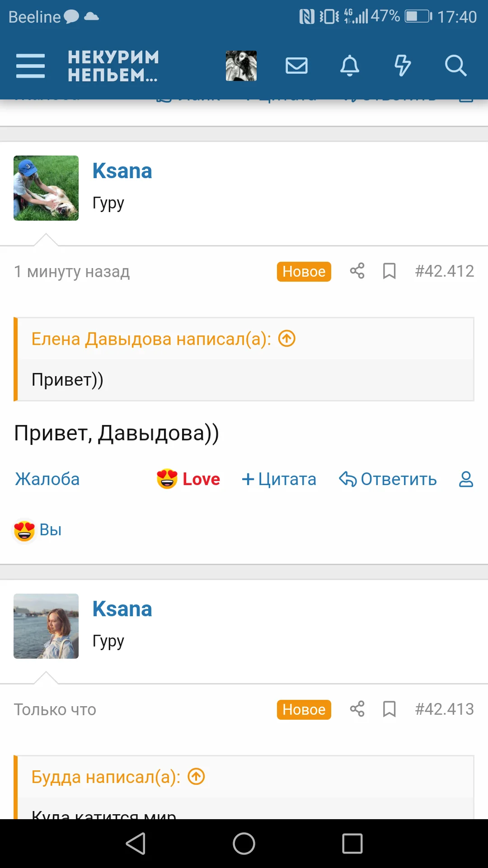Report the post with Жалоба link
The height and width of the screenshot is (868, 488).
point(47,479)
